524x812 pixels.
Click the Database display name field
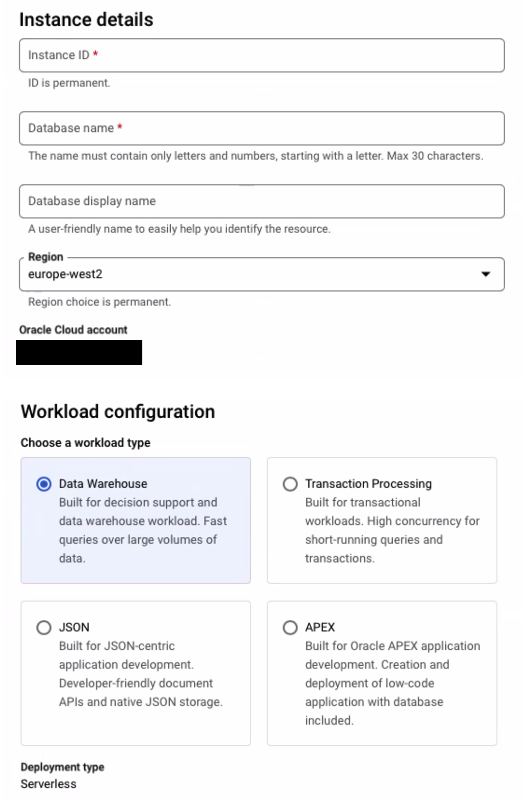pyautogui.click(x=261, y=201)
